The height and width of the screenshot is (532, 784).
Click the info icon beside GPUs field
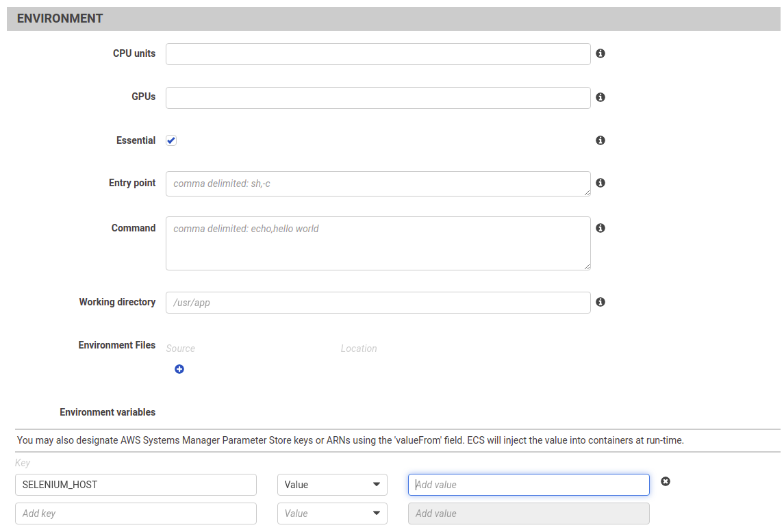pyautogui.click(x=600, y=97)
